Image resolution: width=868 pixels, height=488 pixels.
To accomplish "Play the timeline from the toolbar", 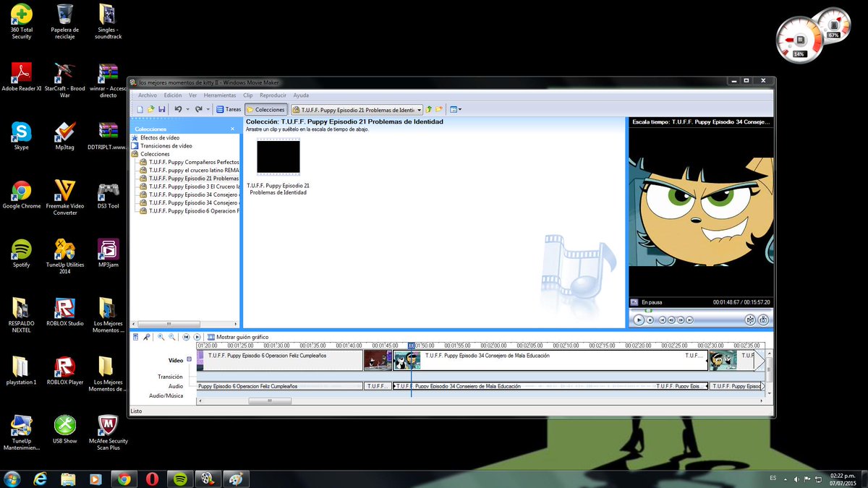I will tap(197, 337).
